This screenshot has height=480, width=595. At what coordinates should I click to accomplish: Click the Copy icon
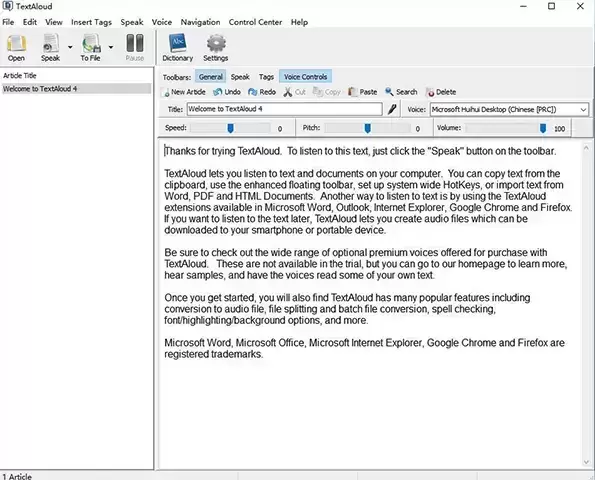tap(318, 92)
